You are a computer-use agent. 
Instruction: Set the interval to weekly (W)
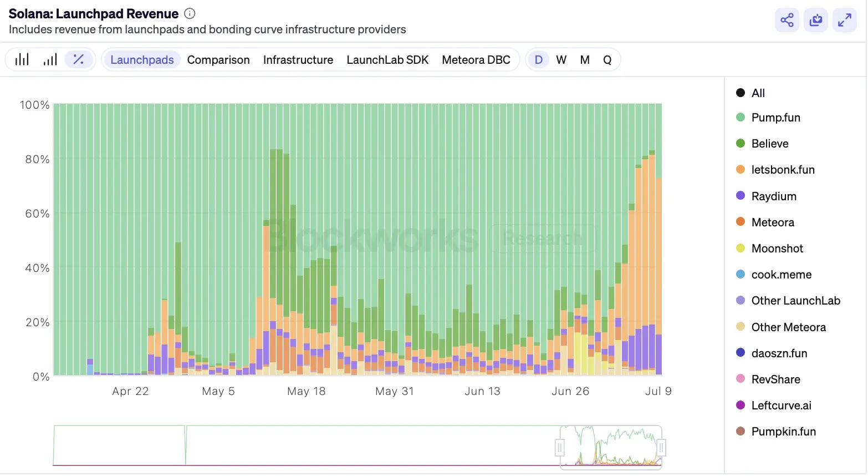(561, 60)
